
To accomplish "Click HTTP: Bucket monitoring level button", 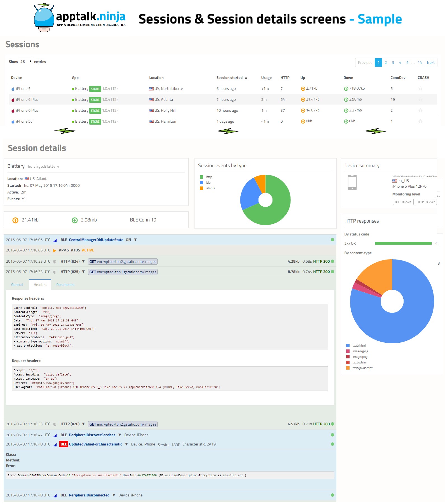I will click(x=426, y=202).
